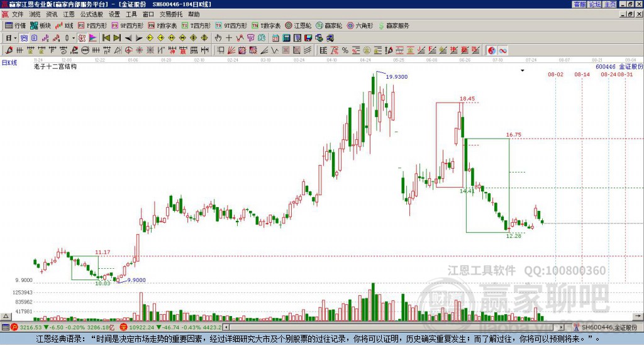
Task: Open the 9T四方形 tool
Action: coord(231,25)
